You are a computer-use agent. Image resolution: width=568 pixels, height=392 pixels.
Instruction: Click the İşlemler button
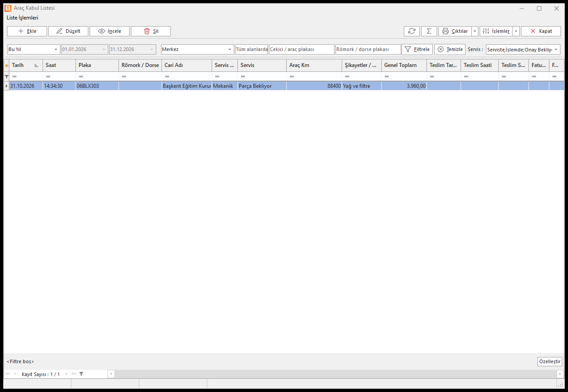(x=496, y=31)
